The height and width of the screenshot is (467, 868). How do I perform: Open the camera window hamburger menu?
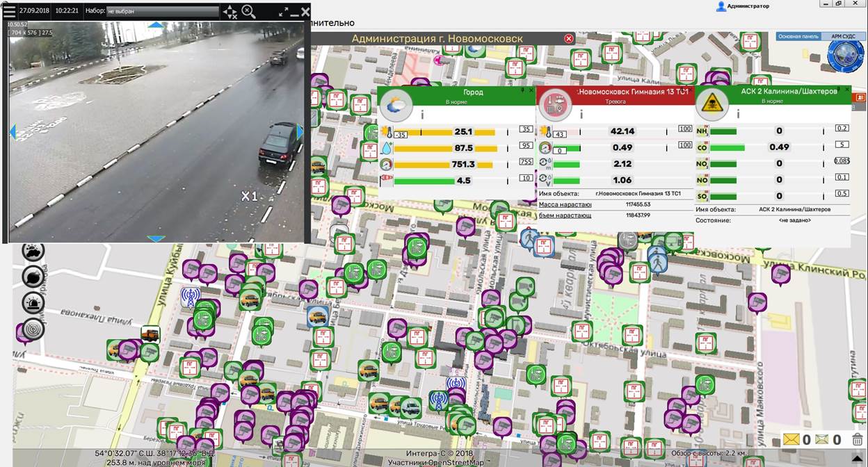9,11
